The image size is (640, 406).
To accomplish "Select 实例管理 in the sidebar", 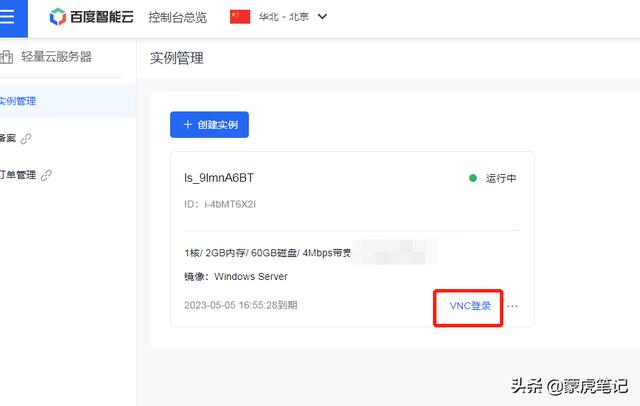I will pos(18,100).
